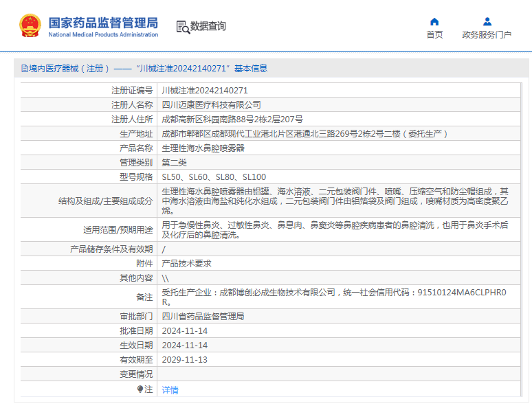This screenshot has width=532, height=408.
Task: Click product name 生理性海水鼻腔喷雾器
Action: click(x=203, y=148)
